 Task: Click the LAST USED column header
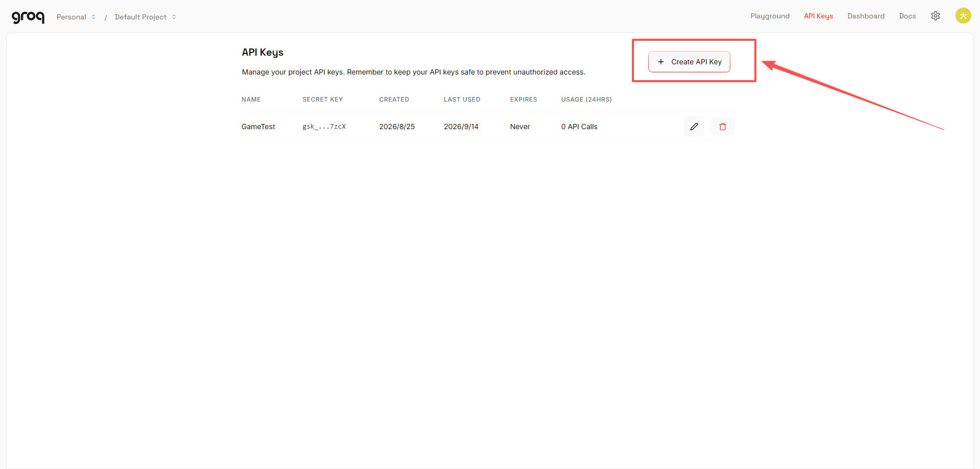[462, 100]
